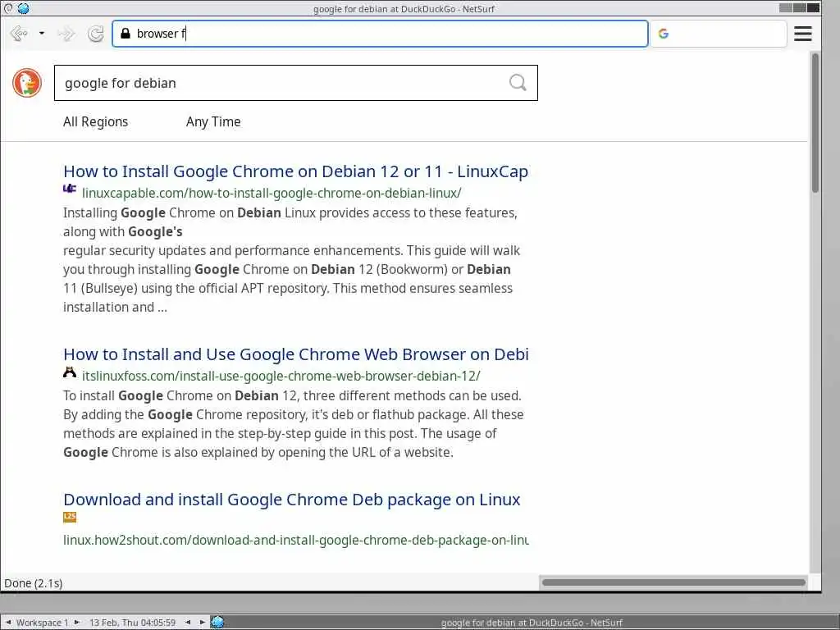
Task: Go back using the back arrow button
Action: [x=18, y=34]
